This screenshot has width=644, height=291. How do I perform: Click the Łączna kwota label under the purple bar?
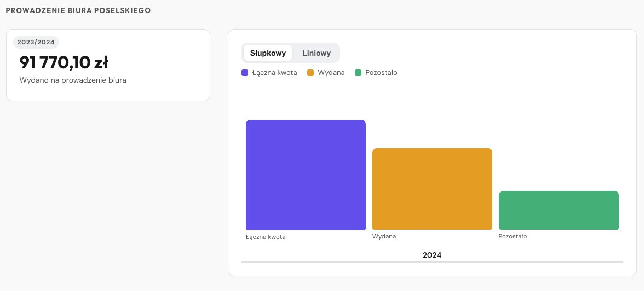coord(266,237)
